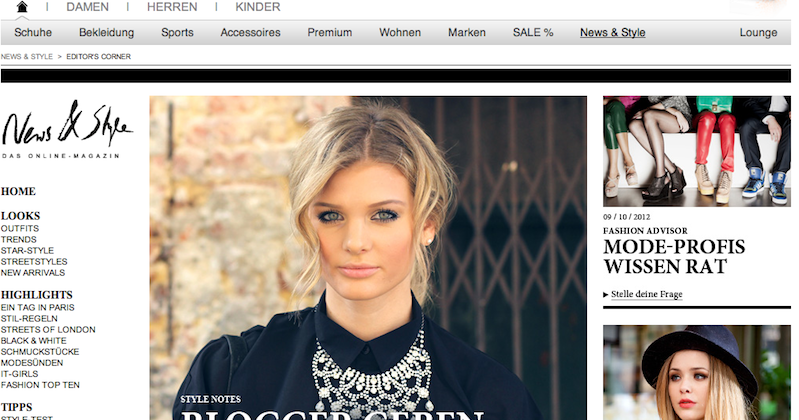Click the 09 / 10 / 2012 date
Screen dimensions: 799x420
(x=626, y=217)
